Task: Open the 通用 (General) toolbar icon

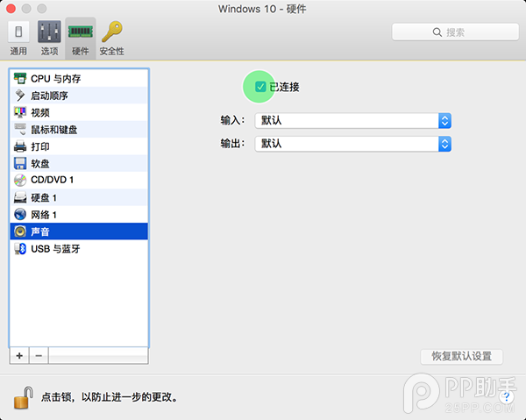Action: pyautogui.click(x=18, y=32)
